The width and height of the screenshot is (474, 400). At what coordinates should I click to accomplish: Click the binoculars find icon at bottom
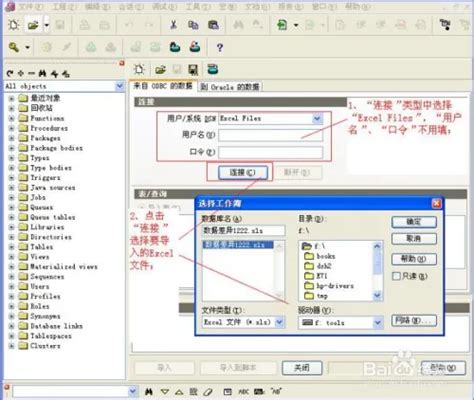tap(149, 392)
